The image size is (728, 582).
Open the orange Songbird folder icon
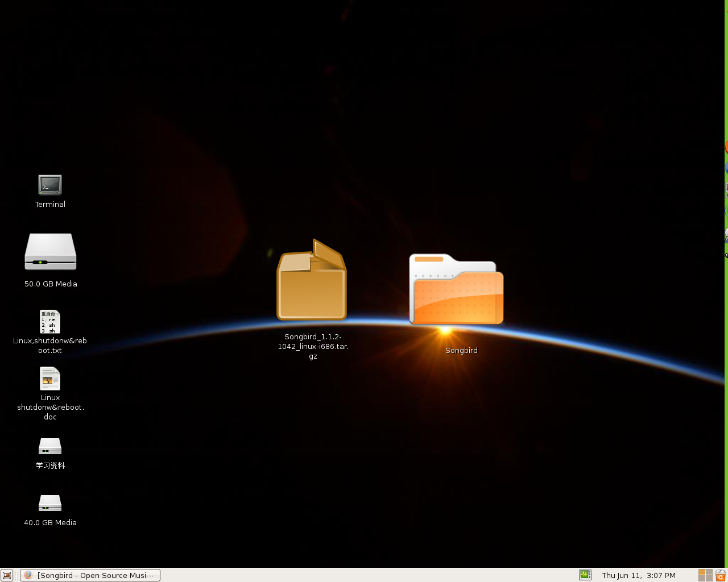tap(456, 289)
